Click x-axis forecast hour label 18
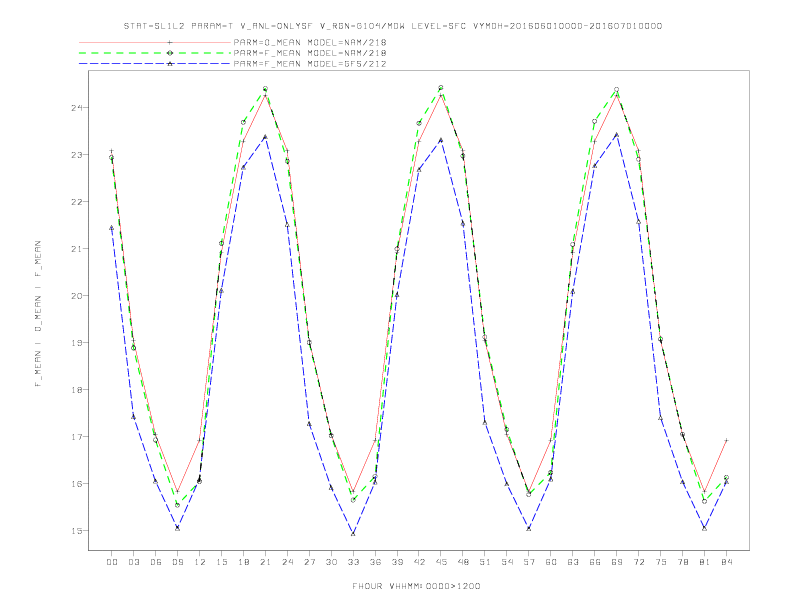Viewport: 792px width, 612px height. [243, 562]
